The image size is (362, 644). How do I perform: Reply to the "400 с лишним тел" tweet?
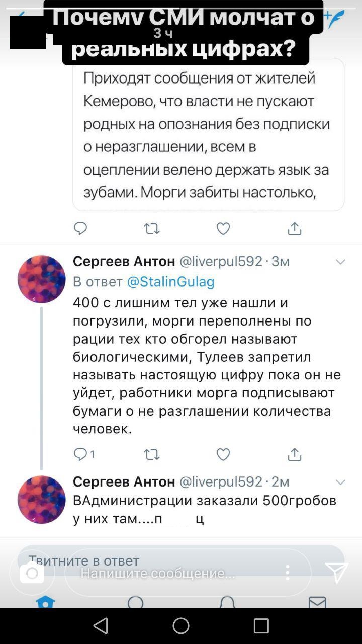[80, 455]
